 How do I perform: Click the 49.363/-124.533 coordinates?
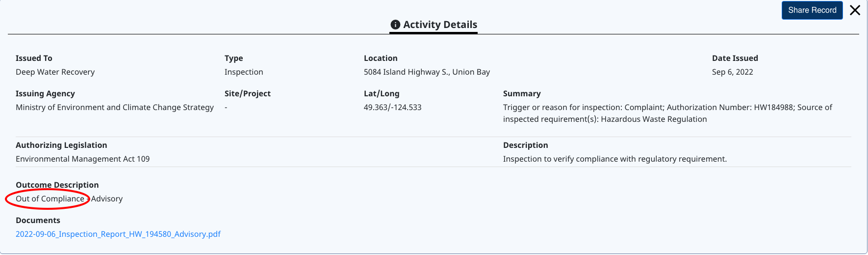point(392,107)
